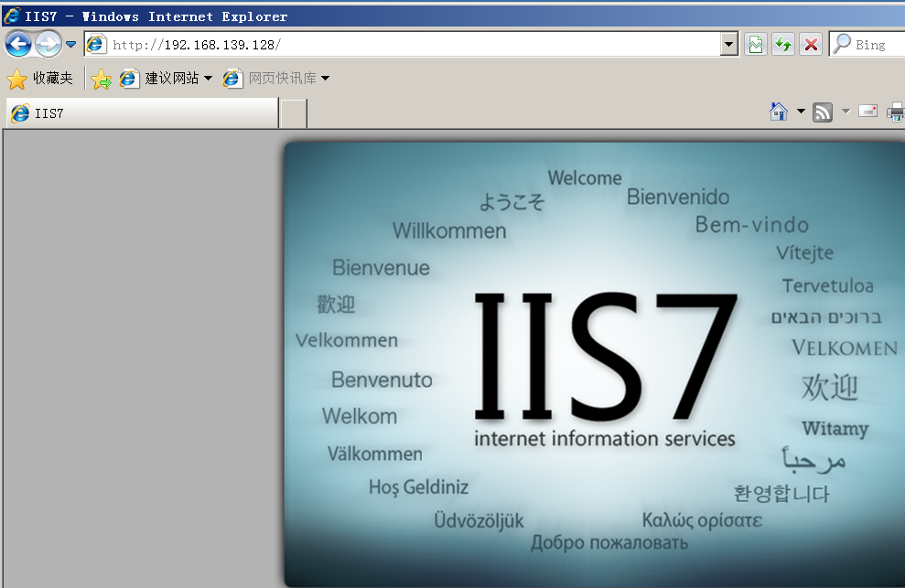This screenshot has width=905, height=588.
Task: Click the 'internet information services' caption
Action: (x=604, y=439)
